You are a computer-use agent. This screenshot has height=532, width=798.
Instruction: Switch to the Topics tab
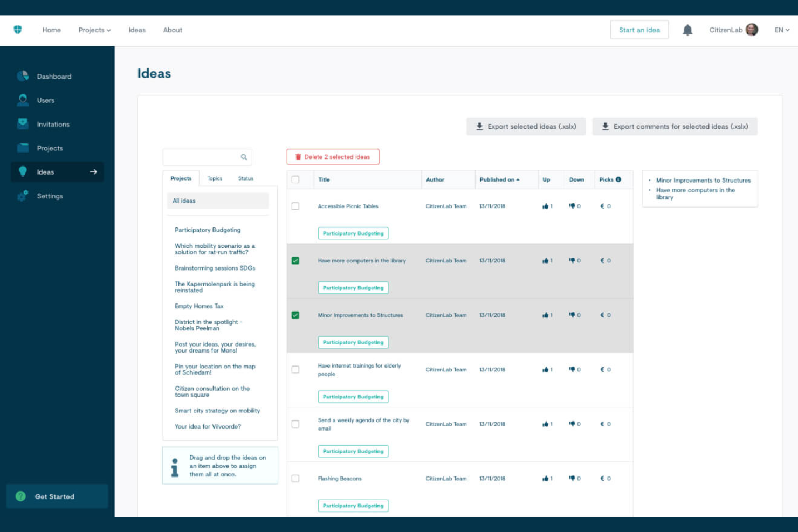point(215,178)
